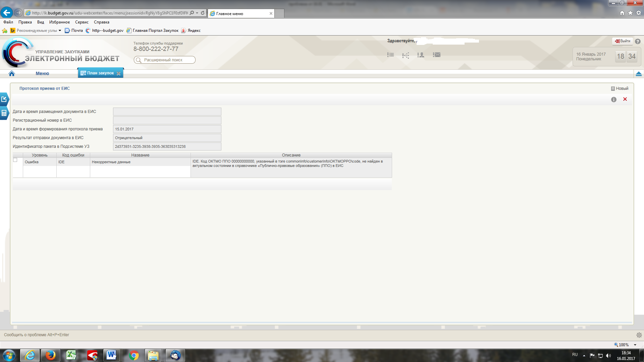Open the mail notifications envelope icon
644x362 pixels.
[x=436, y=55]
